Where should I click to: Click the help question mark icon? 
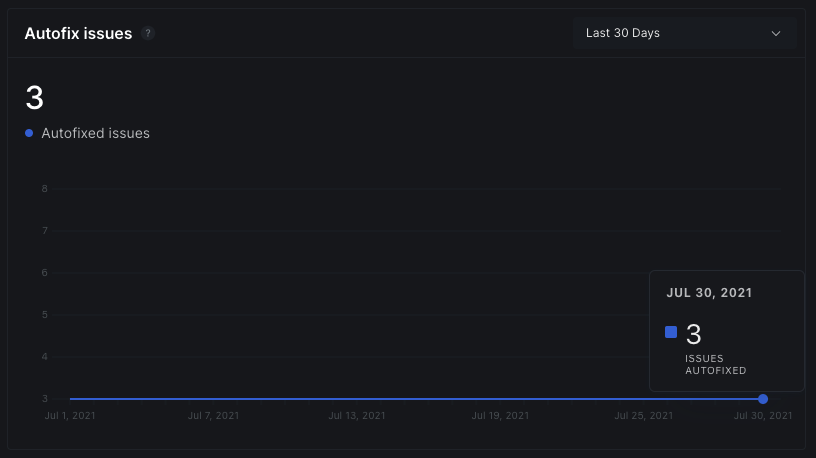click(x=148, y=33)
